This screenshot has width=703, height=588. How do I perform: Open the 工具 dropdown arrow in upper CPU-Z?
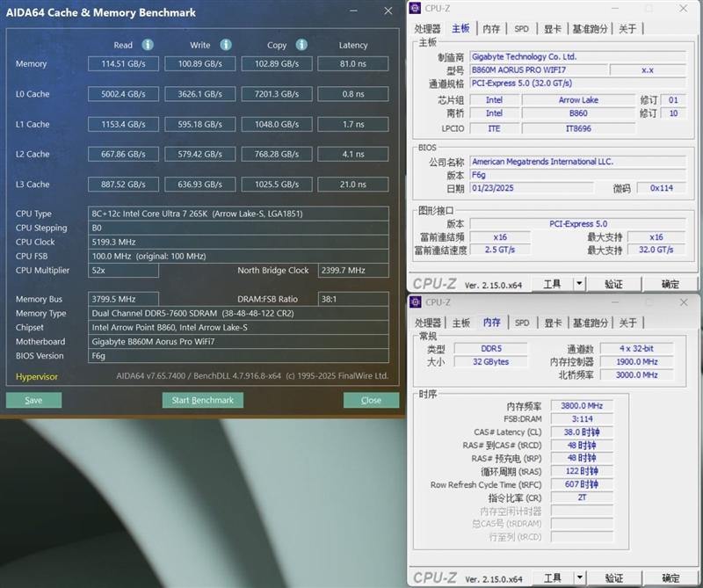tap(579, 284)
